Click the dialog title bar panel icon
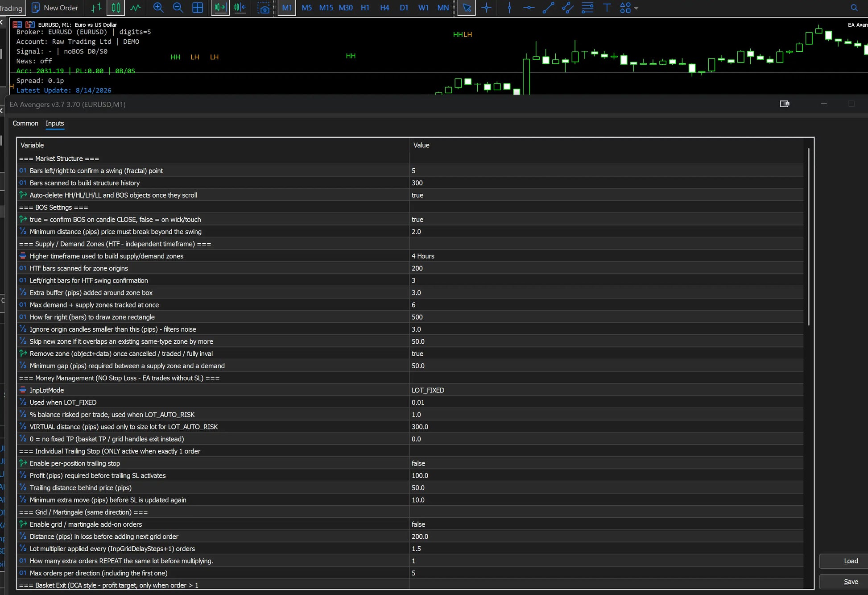Image resolution: width=868 pixels, height=595 pixels. click(785, 104)
